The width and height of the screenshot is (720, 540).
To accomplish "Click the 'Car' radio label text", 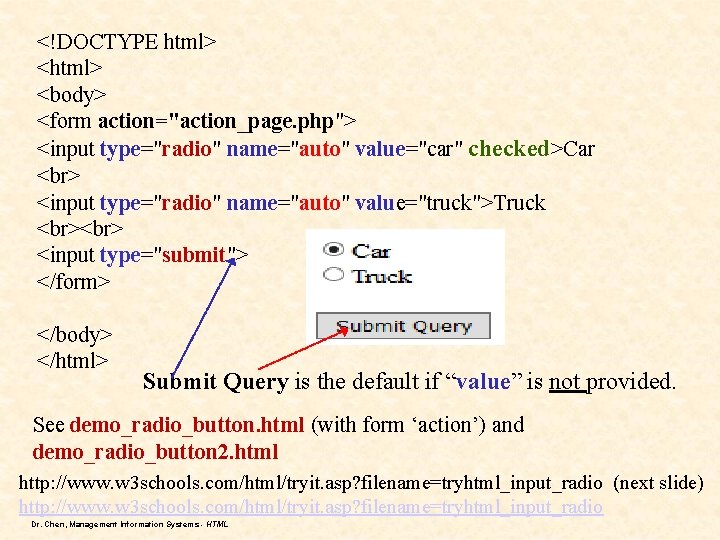I will [371, 251].
